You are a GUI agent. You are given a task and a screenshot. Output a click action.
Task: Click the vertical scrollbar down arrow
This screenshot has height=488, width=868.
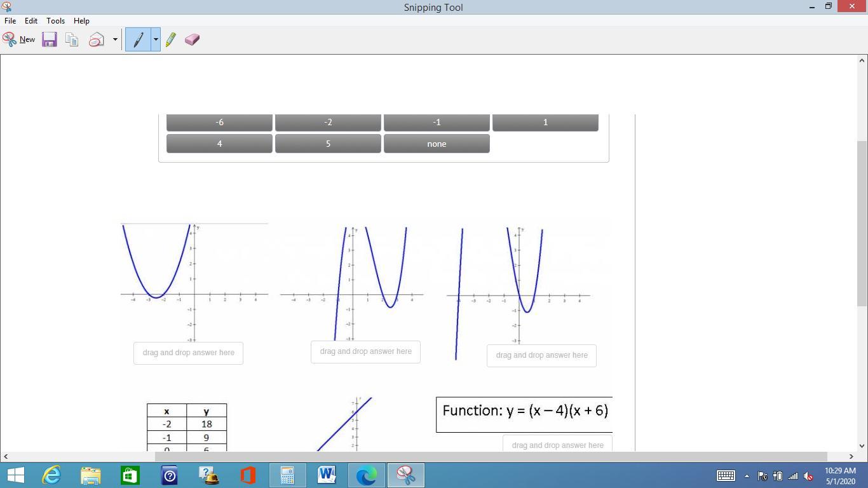tap(862, 446)
